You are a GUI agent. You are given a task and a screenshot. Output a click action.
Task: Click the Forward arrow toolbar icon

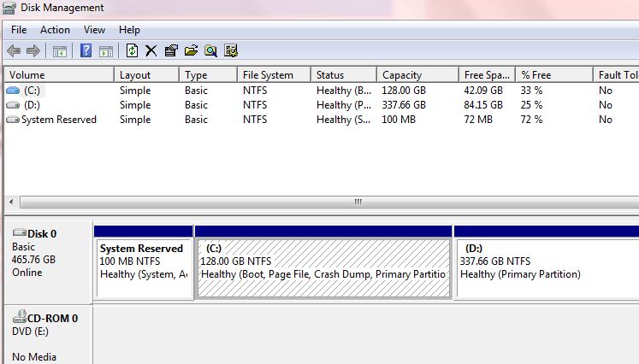pyautogui.click(x=33, y=51)
